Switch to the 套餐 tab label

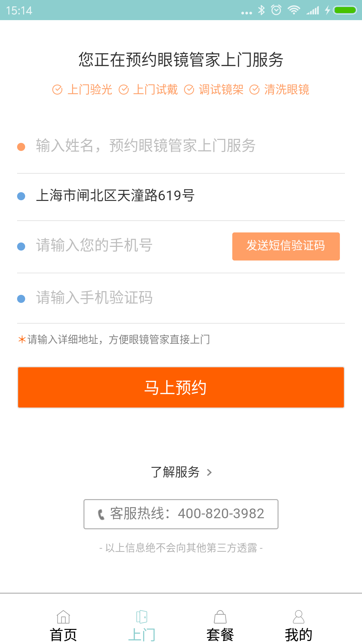[220, 635]
